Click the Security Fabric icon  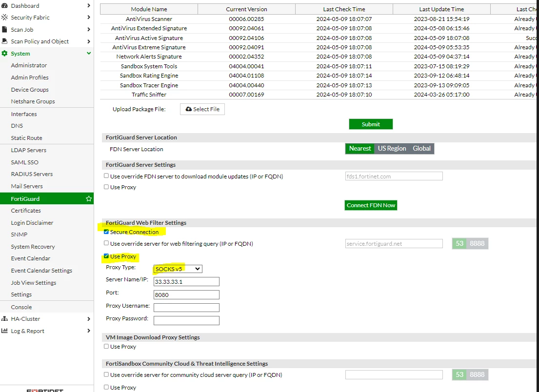coord(4,17)
